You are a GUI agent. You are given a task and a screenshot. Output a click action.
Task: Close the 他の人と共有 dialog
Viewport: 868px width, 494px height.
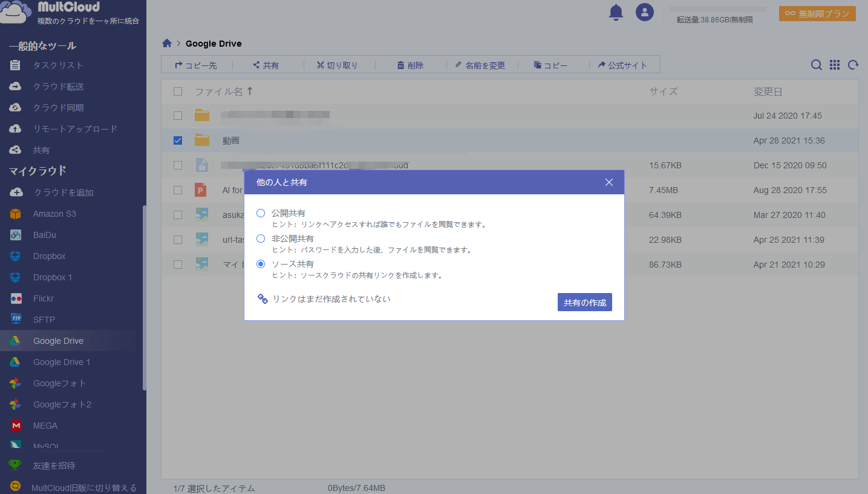click(609, 182)
